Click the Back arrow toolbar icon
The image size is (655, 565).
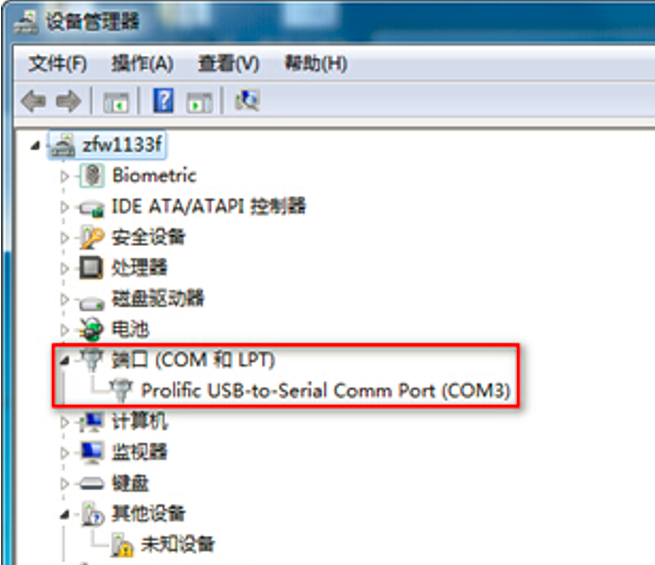(x=33, y=101)
